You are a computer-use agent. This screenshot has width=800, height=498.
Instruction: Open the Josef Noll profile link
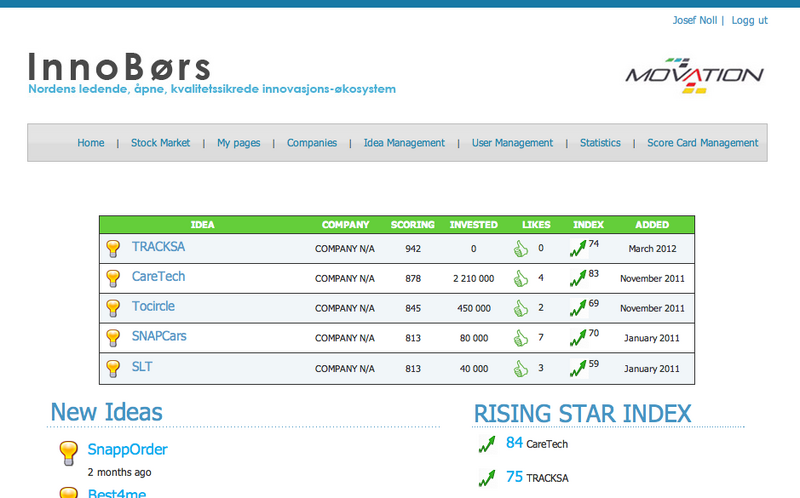click(694, 20)
